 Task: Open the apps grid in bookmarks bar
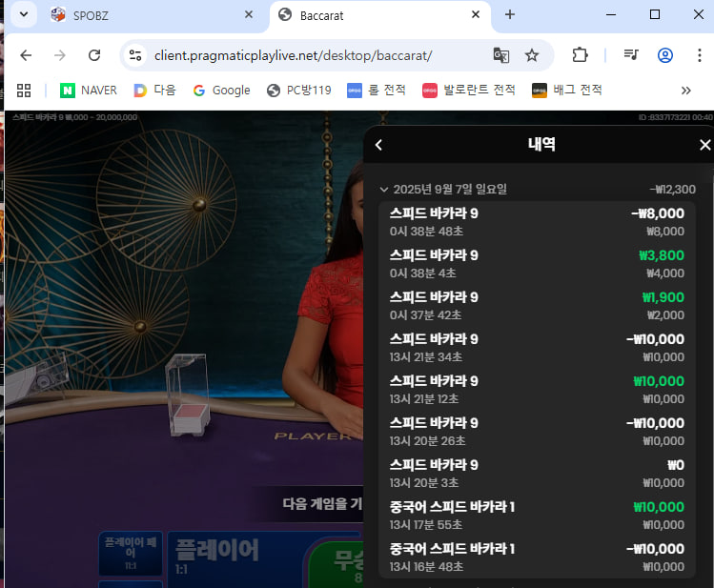24,91
